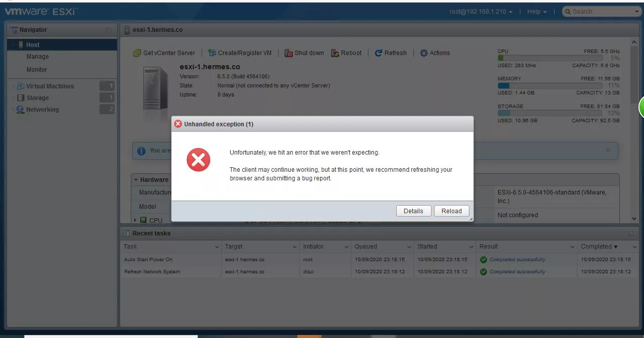This screenshot has width=644, height=338.
Task: Open the Target column dropdown arrow
Action: point(295,247)
